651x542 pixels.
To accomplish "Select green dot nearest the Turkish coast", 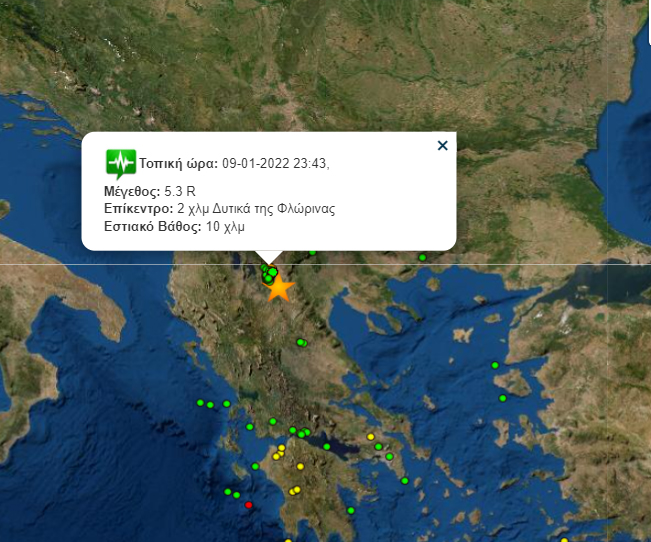I will pyautogui.click(x=503, y=397).
